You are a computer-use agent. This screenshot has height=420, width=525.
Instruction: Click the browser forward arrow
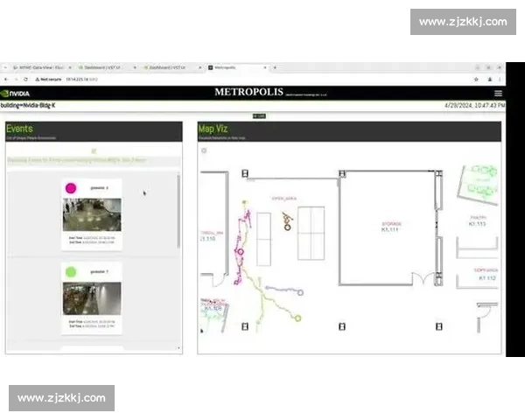[16, 80]
